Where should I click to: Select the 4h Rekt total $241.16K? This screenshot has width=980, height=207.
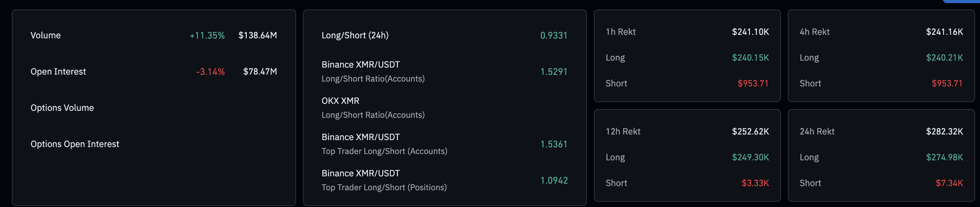click(944, 32)
